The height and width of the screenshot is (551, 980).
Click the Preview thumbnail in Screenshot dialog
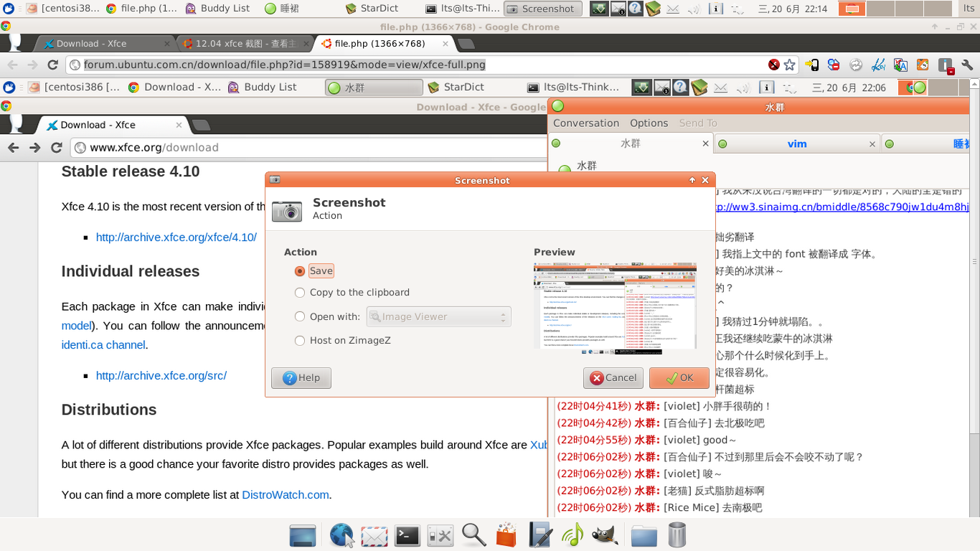coord(615,309)
